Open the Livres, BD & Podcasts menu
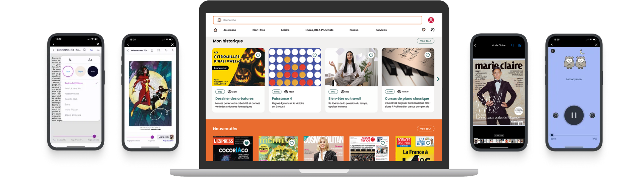 (x=319, y=30)
